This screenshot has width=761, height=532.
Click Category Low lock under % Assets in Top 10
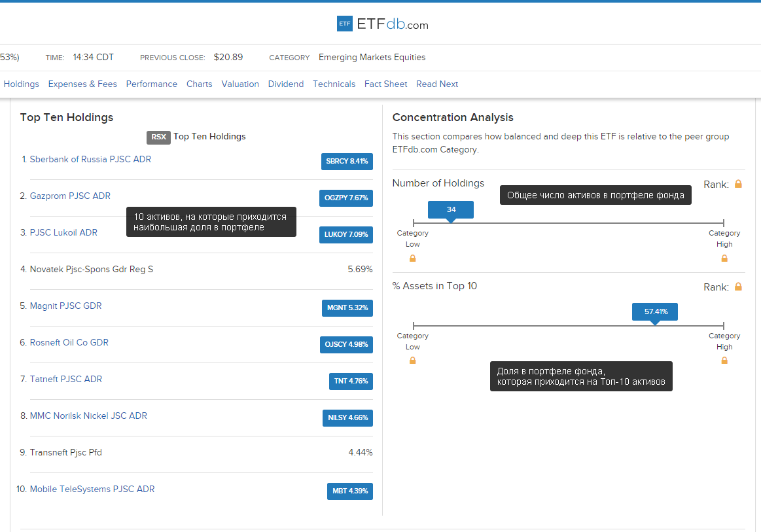[412, 360]
